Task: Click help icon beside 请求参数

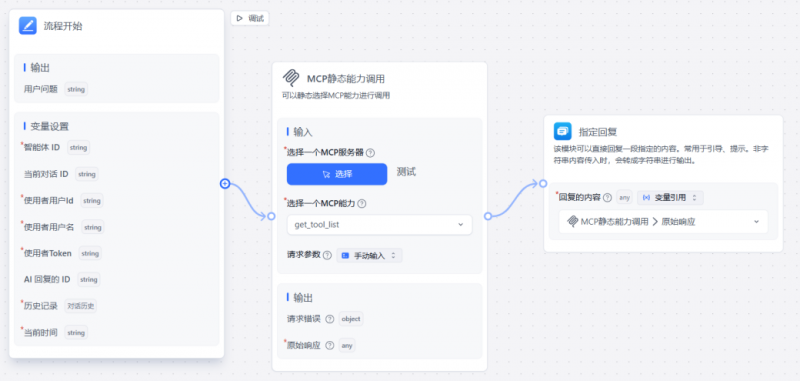Action: (328, 255)
